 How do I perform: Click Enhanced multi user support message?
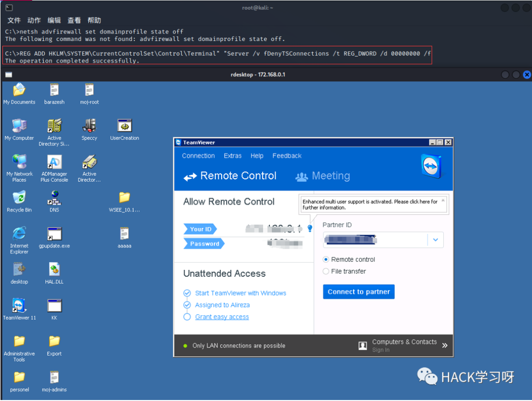(370, 204)
